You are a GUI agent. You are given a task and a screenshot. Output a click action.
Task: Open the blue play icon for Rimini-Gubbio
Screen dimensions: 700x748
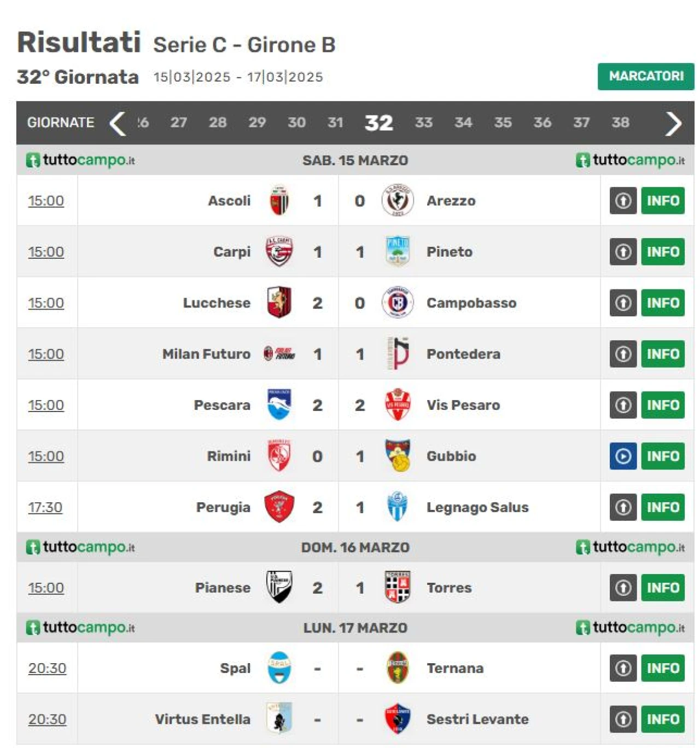point(623,456)
